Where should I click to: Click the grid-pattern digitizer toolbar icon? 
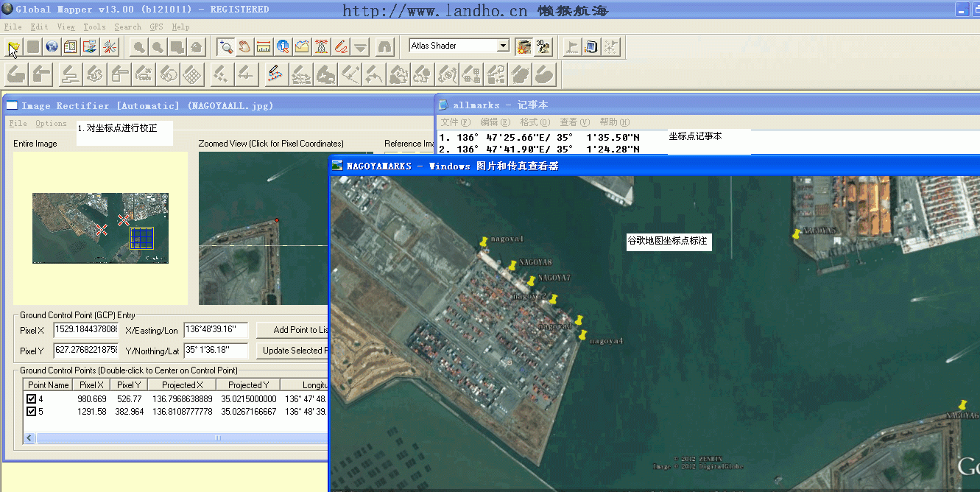[193, 74]
